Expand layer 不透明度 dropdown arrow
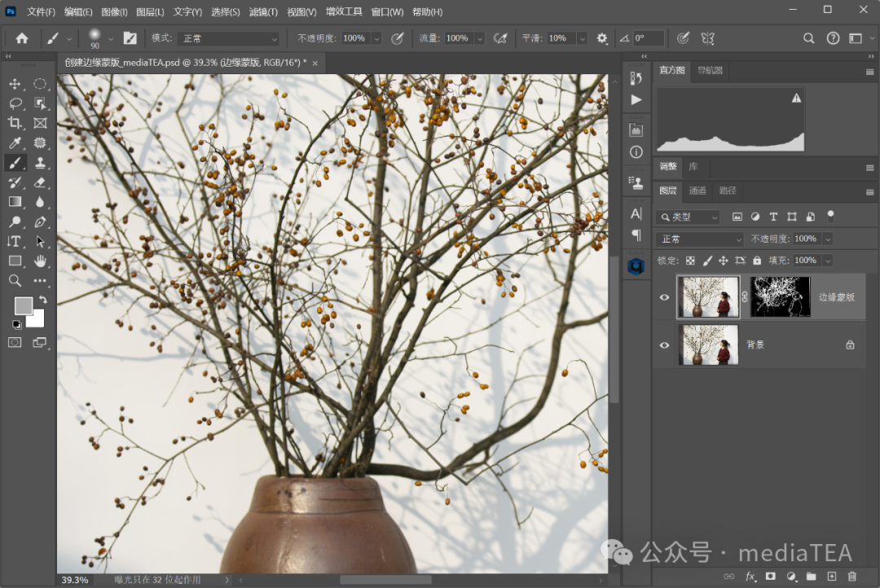This screenshot has width=880, height=588. point(828,239)
